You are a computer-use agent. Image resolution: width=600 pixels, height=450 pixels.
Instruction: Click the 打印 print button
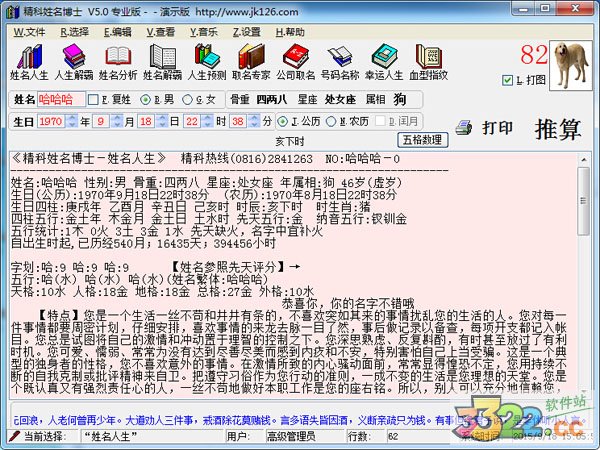(497, 127)
